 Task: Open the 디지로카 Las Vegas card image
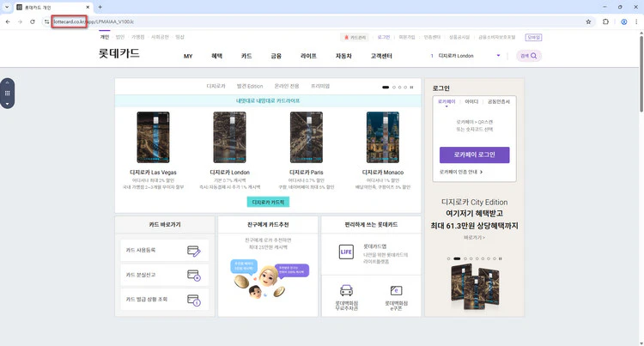[153, 137]
